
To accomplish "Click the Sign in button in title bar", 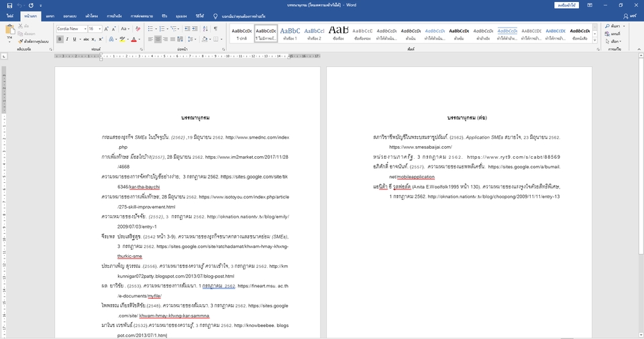I will 567,5.
